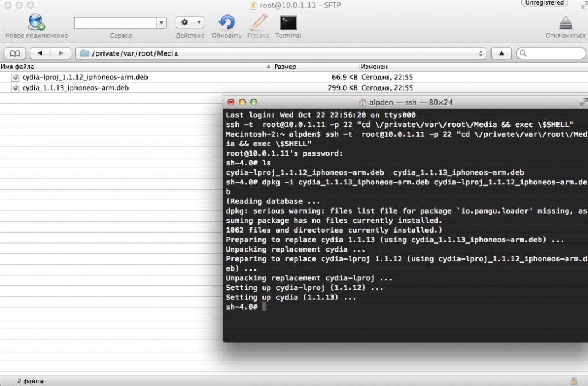Click the 66.9 KB size cell
The width and height of the screenshot is (588, 386).
click(x=345, y=78)
